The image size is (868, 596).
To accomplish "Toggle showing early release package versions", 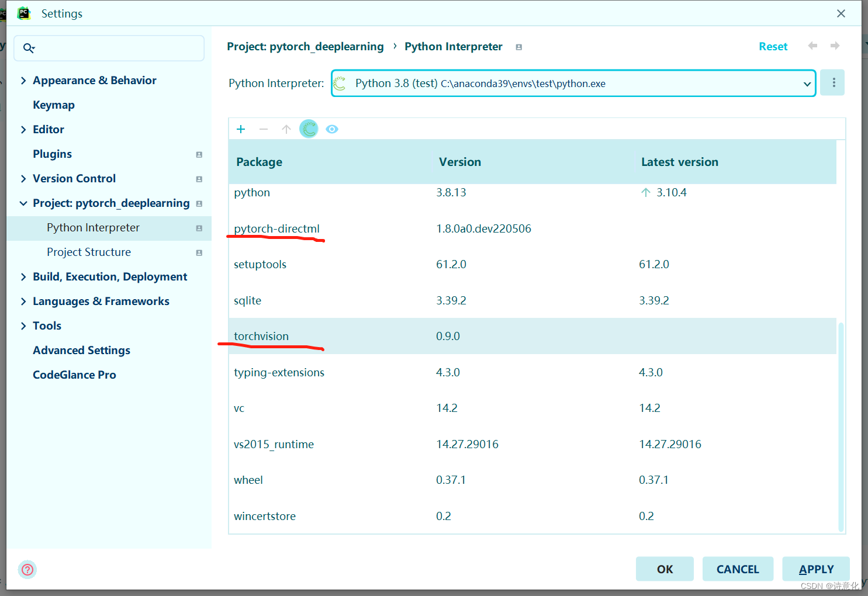I will tap(331, 129).
